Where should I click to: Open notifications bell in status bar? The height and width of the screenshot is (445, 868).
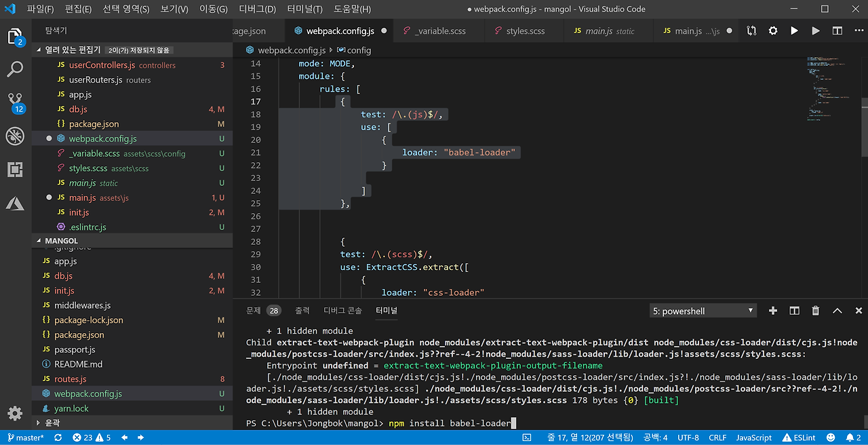pyautogui.click(x=852, y=438)
